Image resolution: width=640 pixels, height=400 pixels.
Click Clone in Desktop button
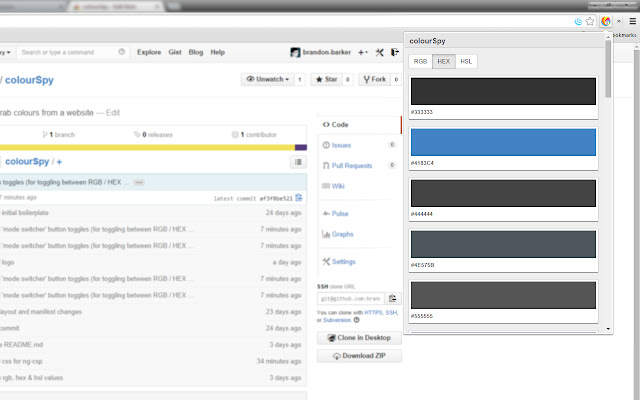tap(359, 338)
